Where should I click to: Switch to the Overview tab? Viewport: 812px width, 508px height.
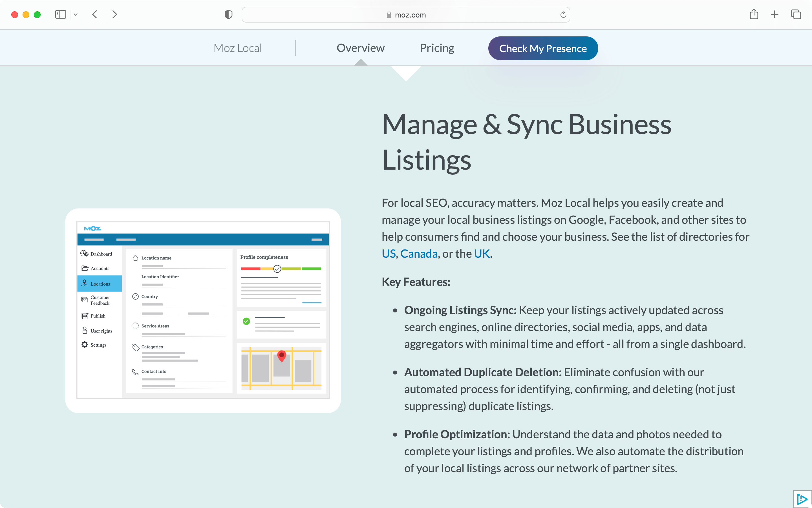pyautogui.click(x=360, y=48)
